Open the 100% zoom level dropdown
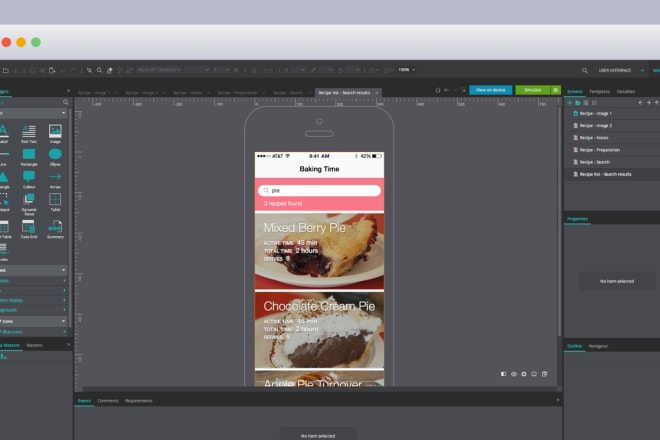This screenshot has height=440, width=660. 407,70
